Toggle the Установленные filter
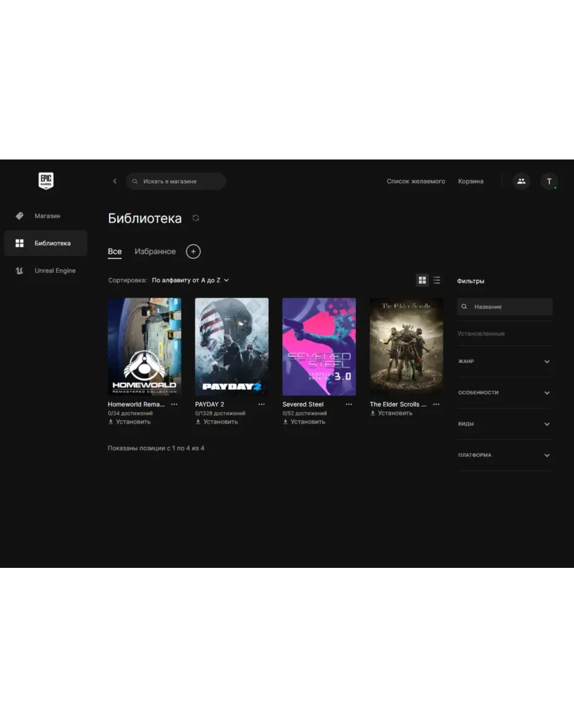 [x=481, y=333]
